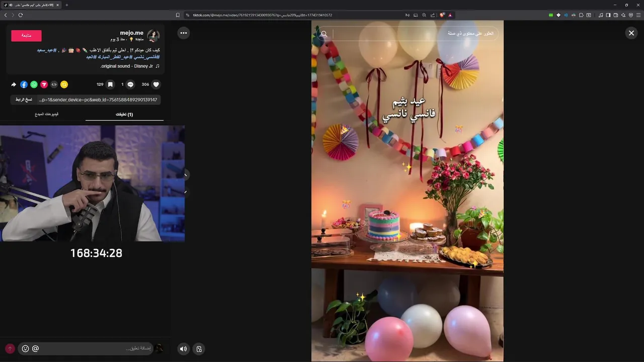The width and height of the screenshot is (644, 362).
Task: Open more share options arrow
Action: [x=14, y=84]
